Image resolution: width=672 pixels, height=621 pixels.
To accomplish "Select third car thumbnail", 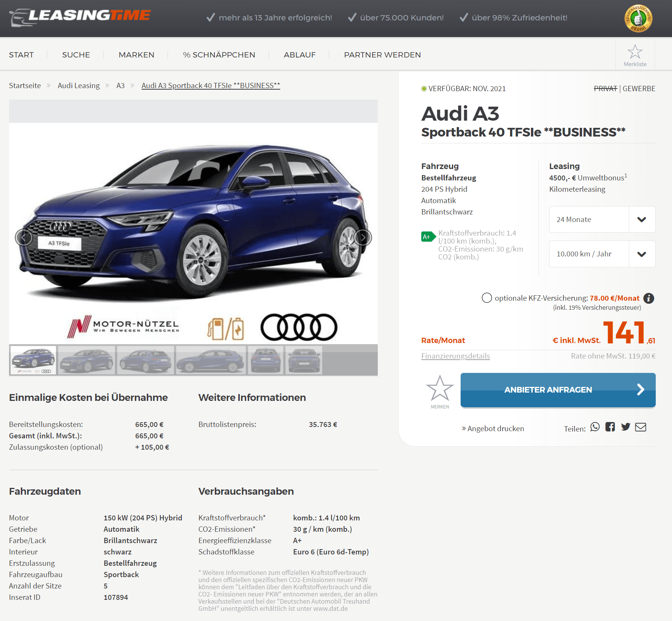I will pyautogui.click(x=146, y=360).
